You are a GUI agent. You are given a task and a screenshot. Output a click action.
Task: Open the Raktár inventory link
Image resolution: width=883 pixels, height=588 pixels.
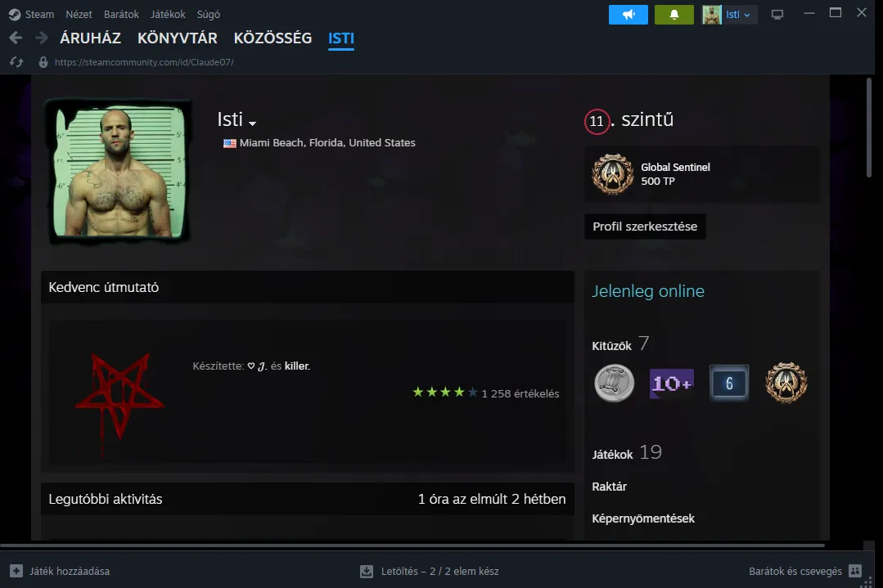click(x=610, y=486)
